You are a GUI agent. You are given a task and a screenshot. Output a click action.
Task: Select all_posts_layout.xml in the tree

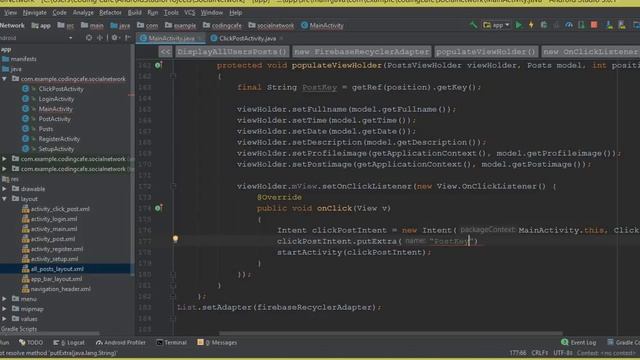(57, 269)
